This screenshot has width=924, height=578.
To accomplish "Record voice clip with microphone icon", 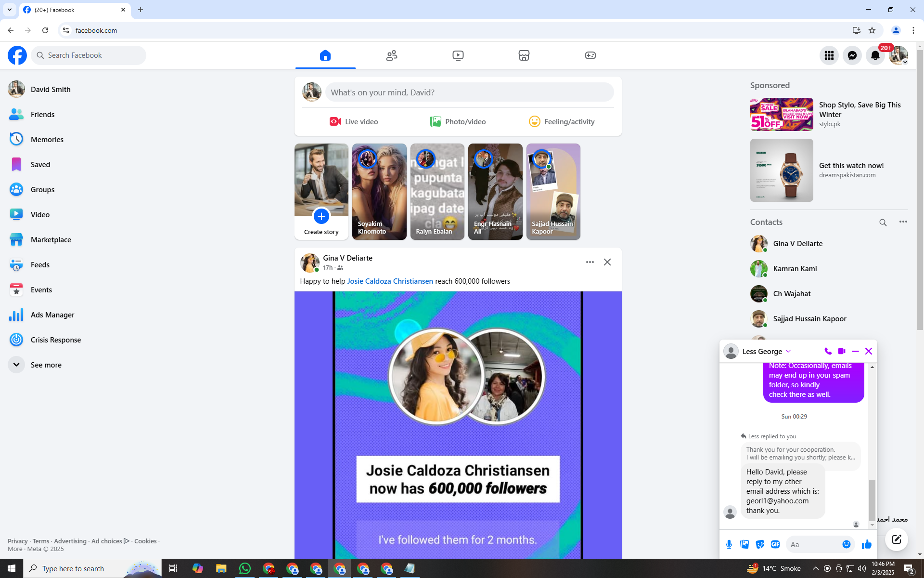I will (729, 544).
